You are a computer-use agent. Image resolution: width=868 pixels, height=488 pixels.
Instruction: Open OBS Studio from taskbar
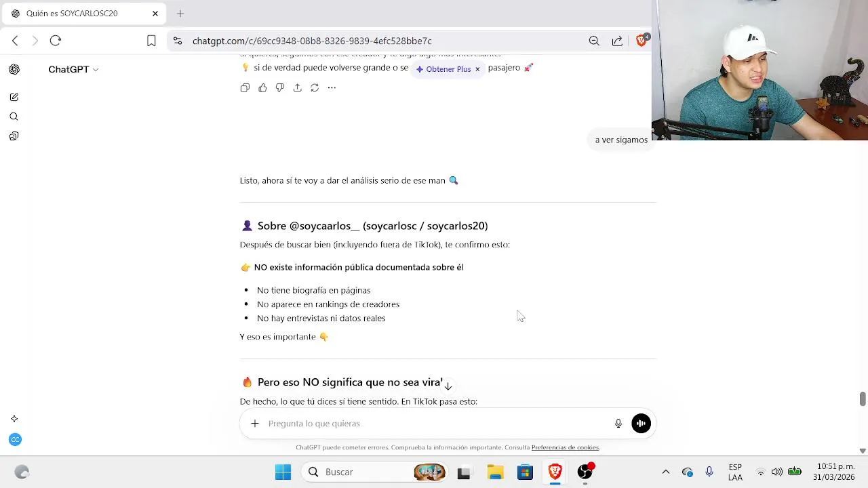(x=585, y=472)
